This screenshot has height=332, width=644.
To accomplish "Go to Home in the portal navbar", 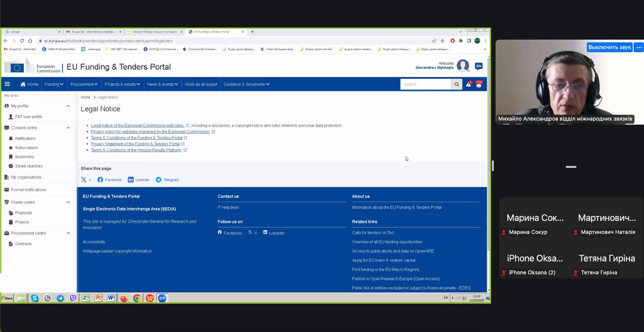I will (29, 84).
